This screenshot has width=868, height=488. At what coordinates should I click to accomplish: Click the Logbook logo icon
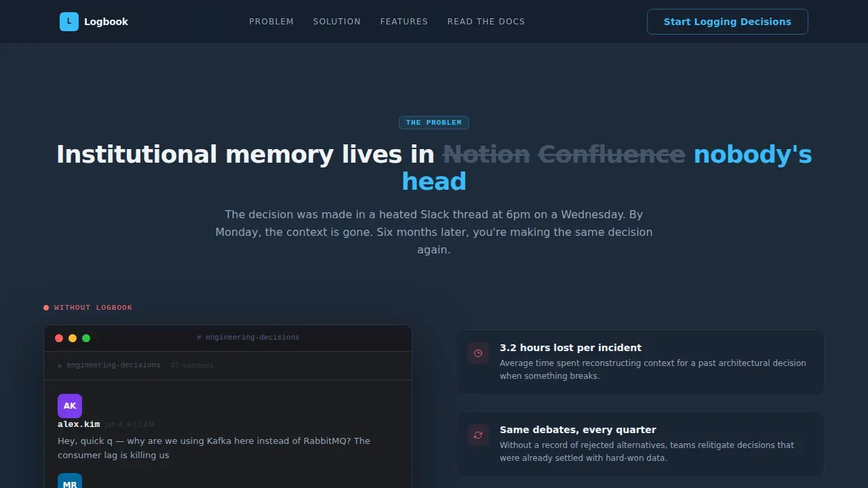(69, 22)
